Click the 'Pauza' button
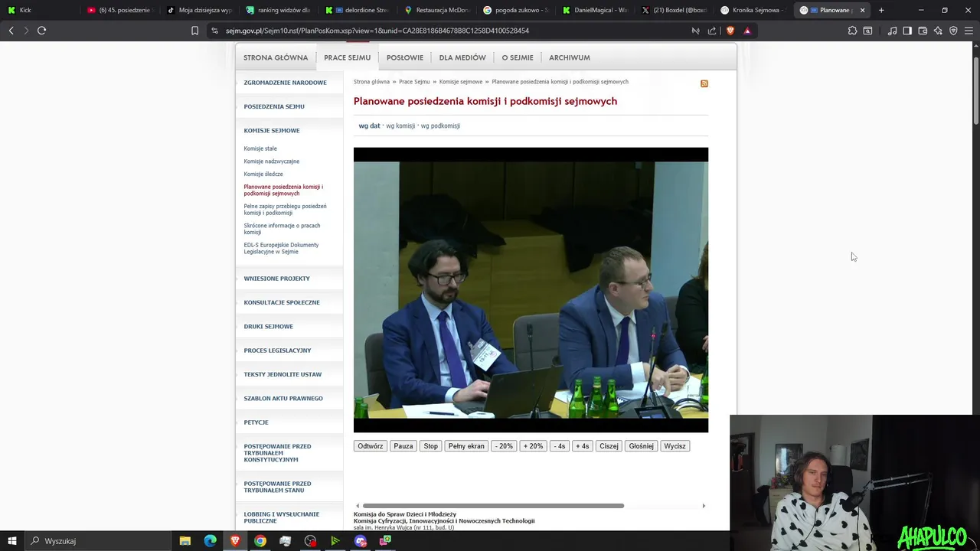Image resolution: width=980 pixels, height=551 pixels. point(403,446)
